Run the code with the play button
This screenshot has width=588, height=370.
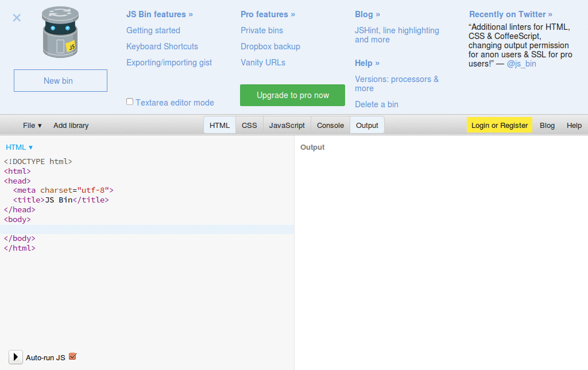tap(16, 357)
